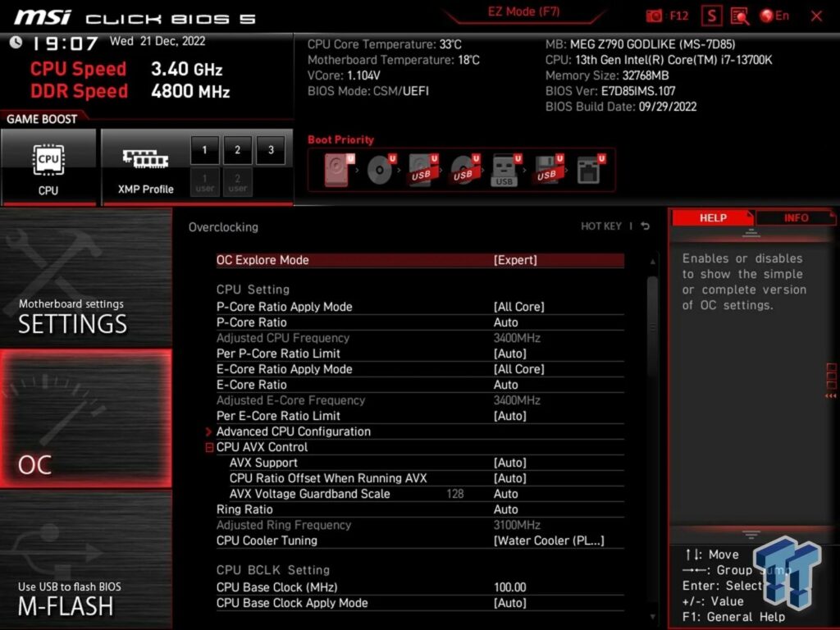840x630 pixels.
Task: Click the scroll up arrow of settings list
Action: pos(652,262)
